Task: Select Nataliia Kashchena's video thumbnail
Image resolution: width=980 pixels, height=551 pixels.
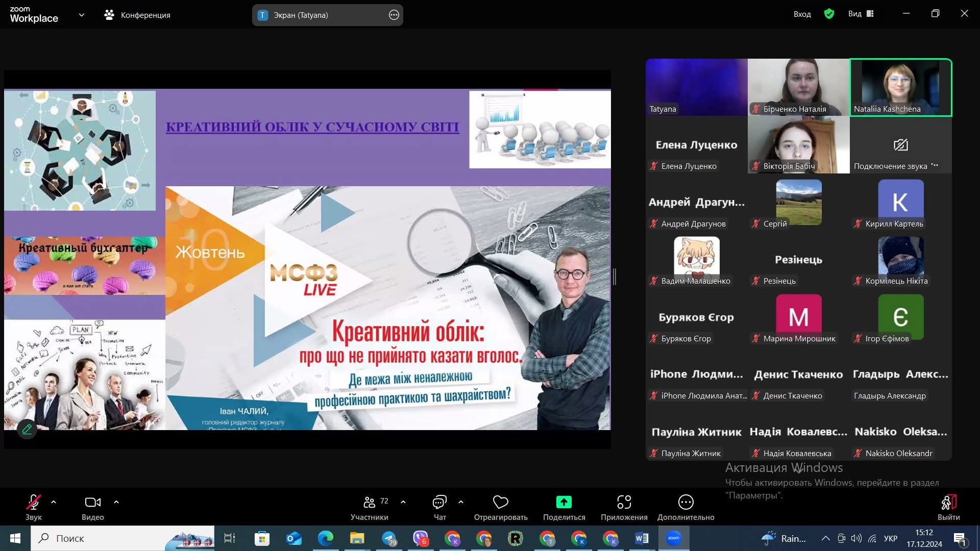Action: 900,87
